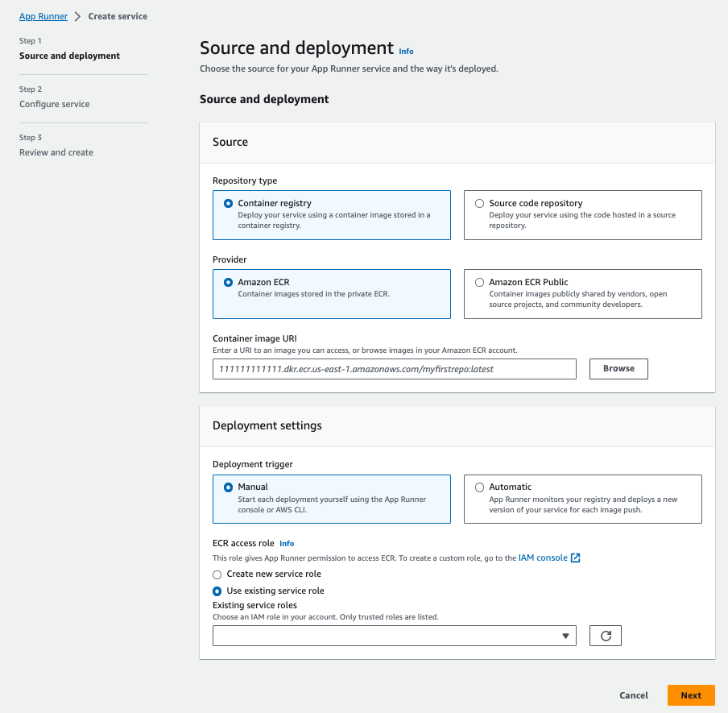The width and height of the screenshot is (728, 713).
Task: Click the dropdown arrow in roles selector
Action: coord(565,636)
